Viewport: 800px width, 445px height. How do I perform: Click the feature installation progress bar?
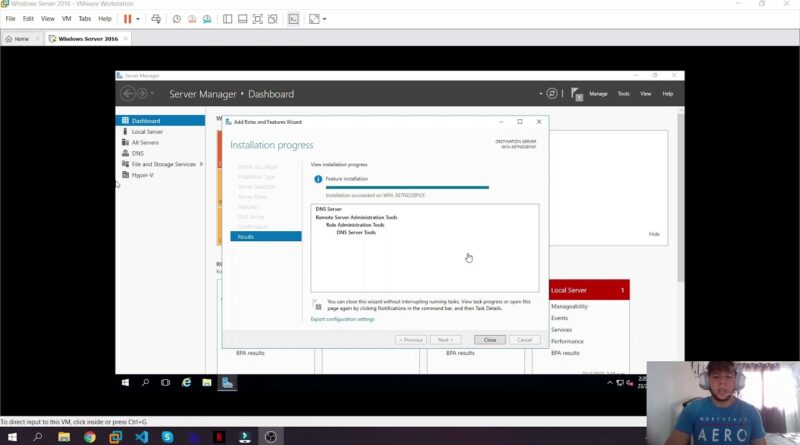click(407, 187)
